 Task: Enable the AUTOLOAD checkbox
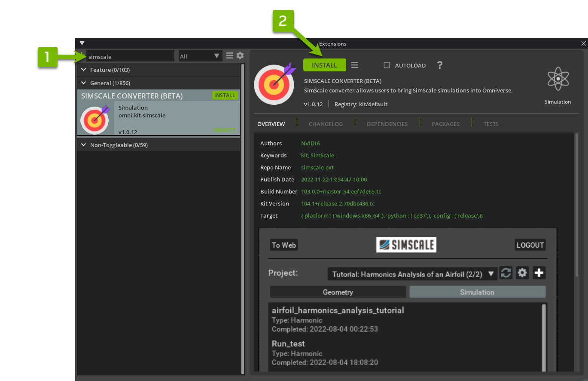(x=387, y=65)
